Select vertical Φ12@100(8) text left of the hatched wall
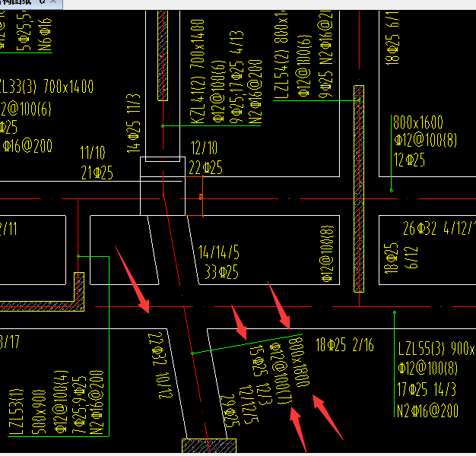Image resolution: width=476 pixels, height=456 pixels. pos(328,254)
